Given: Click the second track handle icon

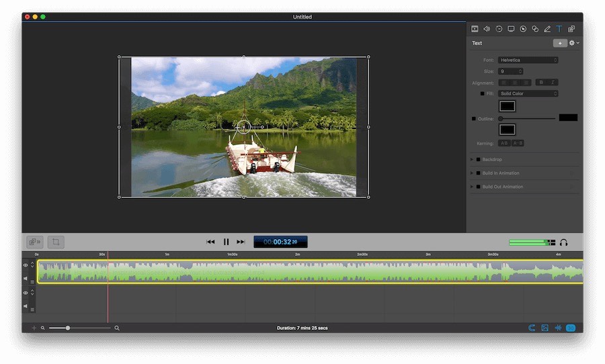Looking at the screenshot, I should (32, 310).
